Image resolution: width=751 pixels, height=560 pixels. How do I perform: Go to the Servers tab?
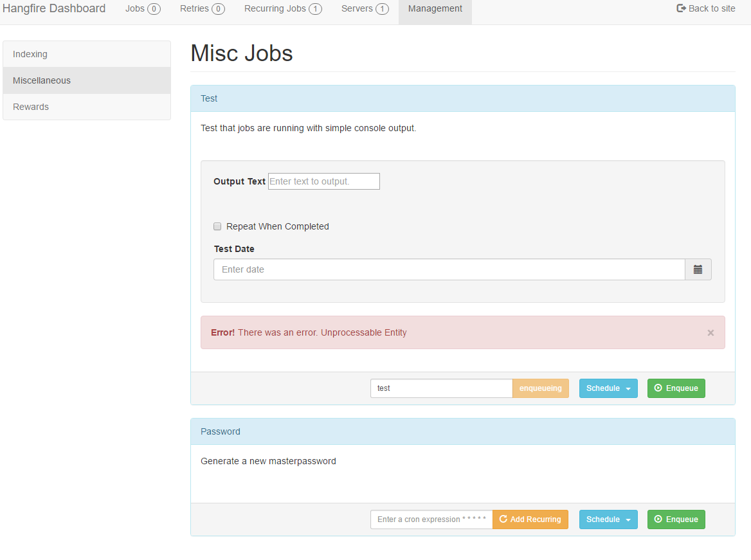click(x=365, y=8)
